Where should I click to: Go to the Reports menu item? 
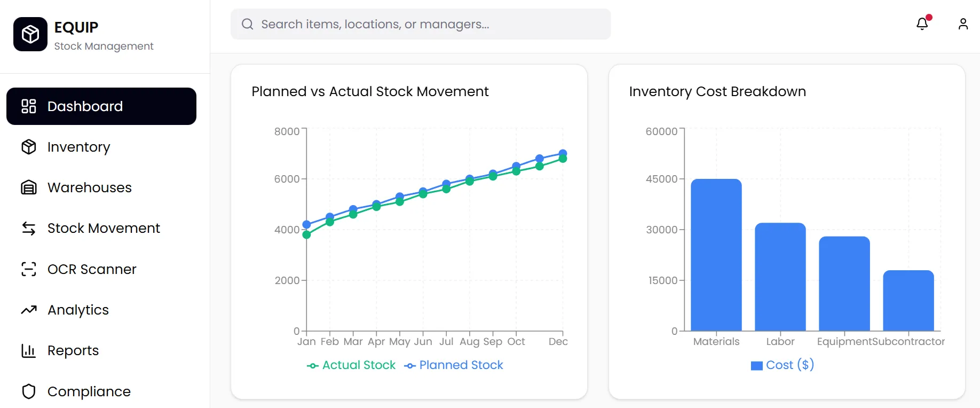tap(73, 351)
